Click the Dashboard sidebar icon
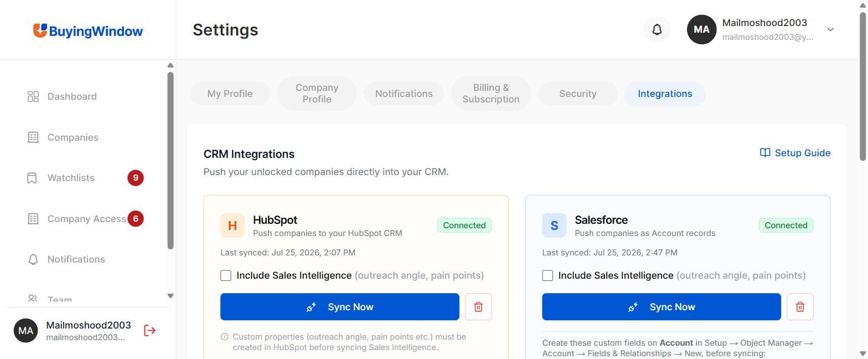868x359 pixels. 33,96
